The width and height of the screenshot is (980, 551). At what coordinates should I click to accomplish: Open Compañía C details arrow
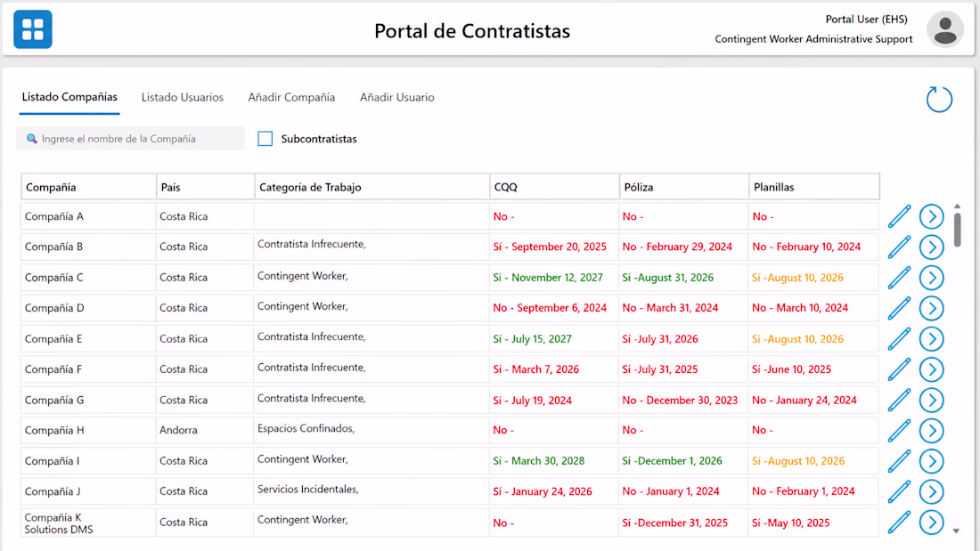(x=931, y=278)
